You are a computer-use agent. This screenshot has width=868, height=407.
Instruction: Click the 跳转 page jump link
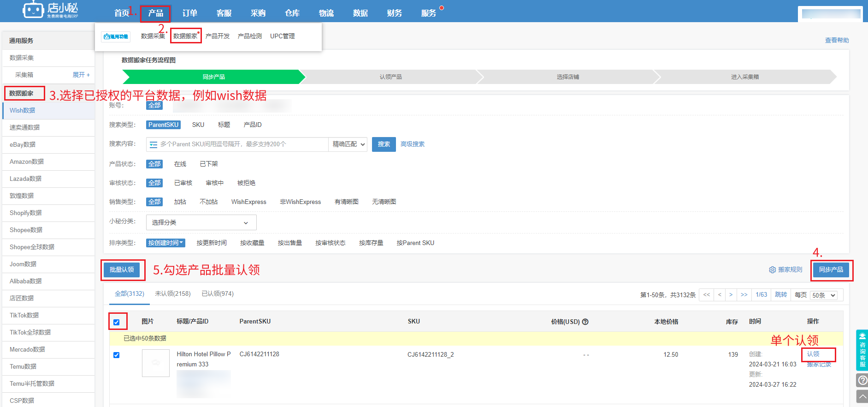pyautogui.click(x=781, y=295)
